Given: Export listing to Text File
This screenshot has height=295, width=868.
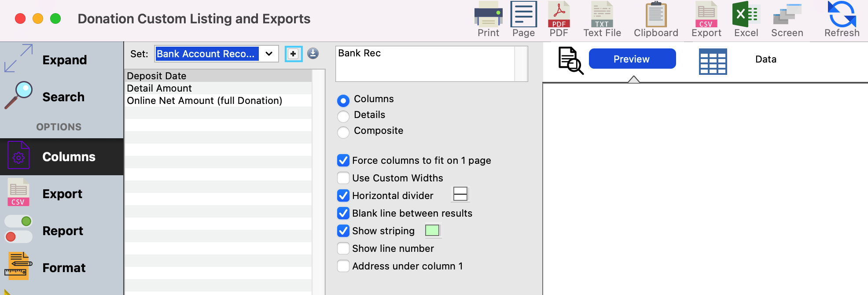Looking at the screenshot, I should click(x=602, y=19).
